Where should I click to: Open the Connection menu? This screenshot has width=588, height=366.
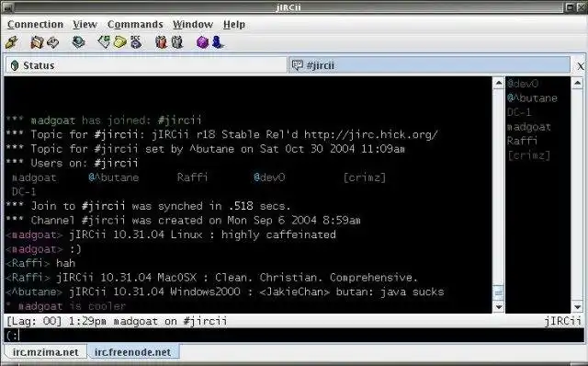tap(35, 25)
